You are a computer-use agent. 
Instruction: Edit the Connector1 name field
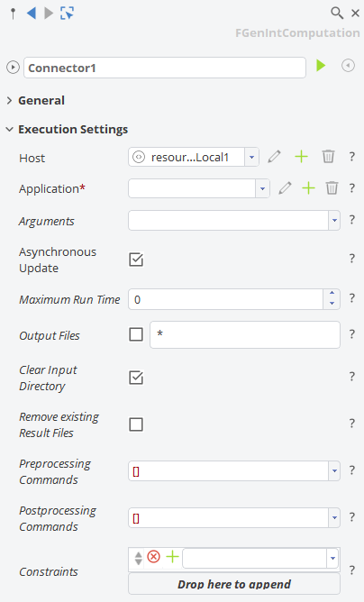point(165,68)
